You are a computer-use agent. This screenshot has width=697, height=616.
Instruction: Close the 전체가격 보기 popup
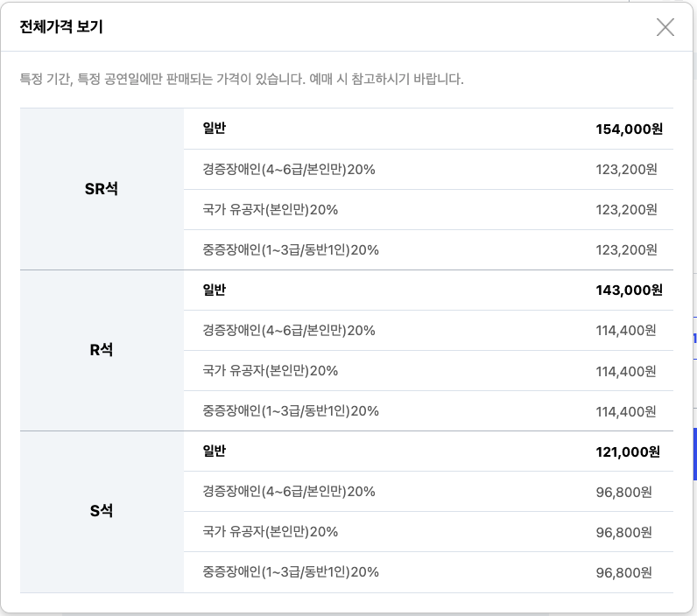pos(665,27)
